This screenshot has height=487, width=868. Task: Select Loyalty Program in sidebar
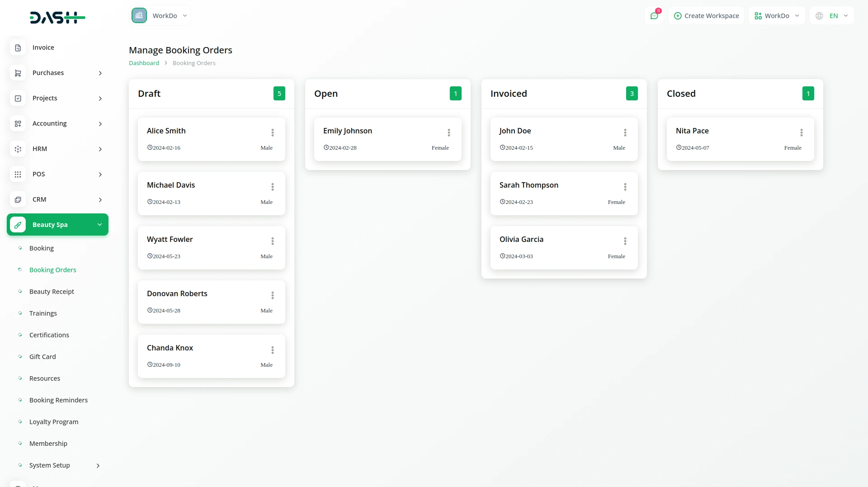(x=54, y=422)
